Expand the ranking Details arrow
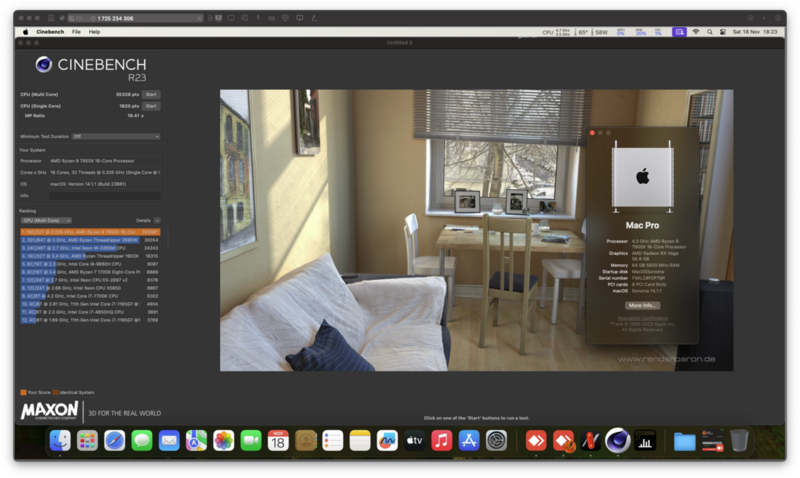The image size is (800, 478). [x=157, y=220]
